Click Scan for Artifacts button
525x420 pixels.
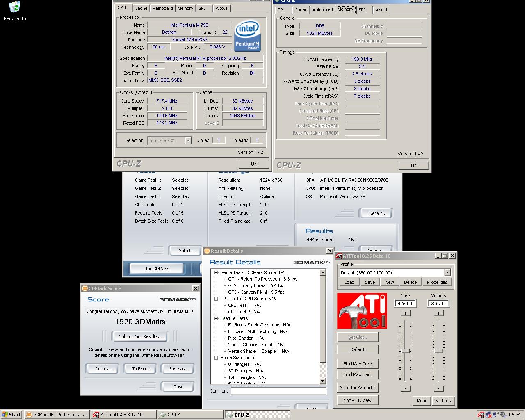(x=357, y=388)
